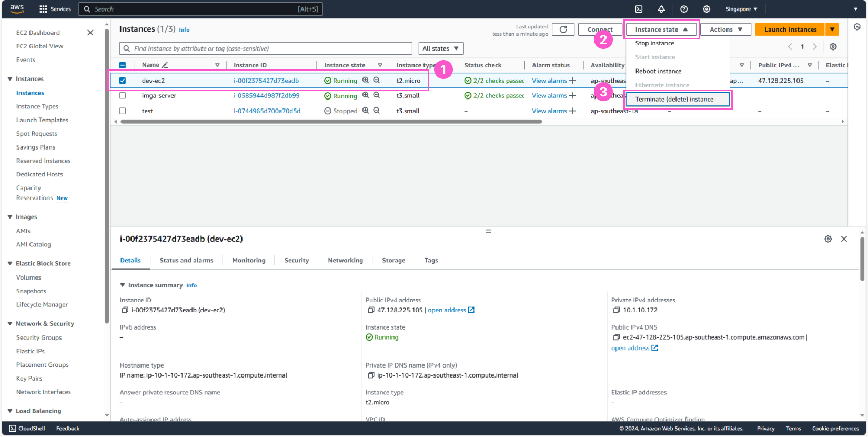Open the Services grid menu
Image resolution: width=868 pixels, height=437 pixels.
pos(55,9)
